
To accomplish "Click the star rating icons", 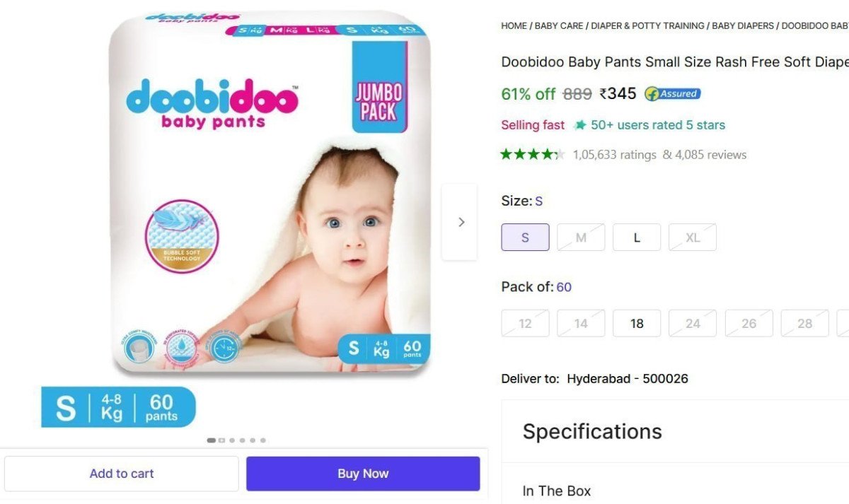I will pyautogui.click(x=532, y=154).
